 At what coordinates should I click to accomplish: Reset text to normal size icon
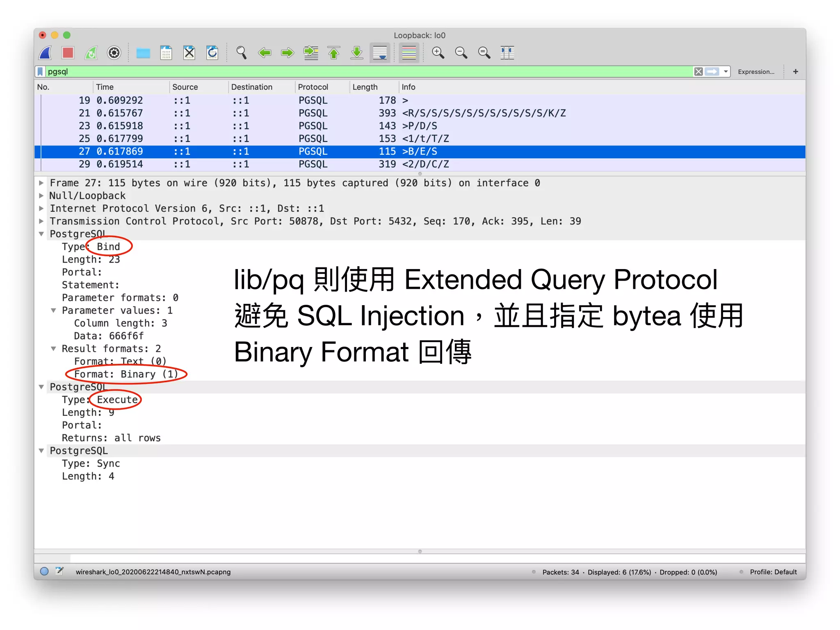coord(484,53)
